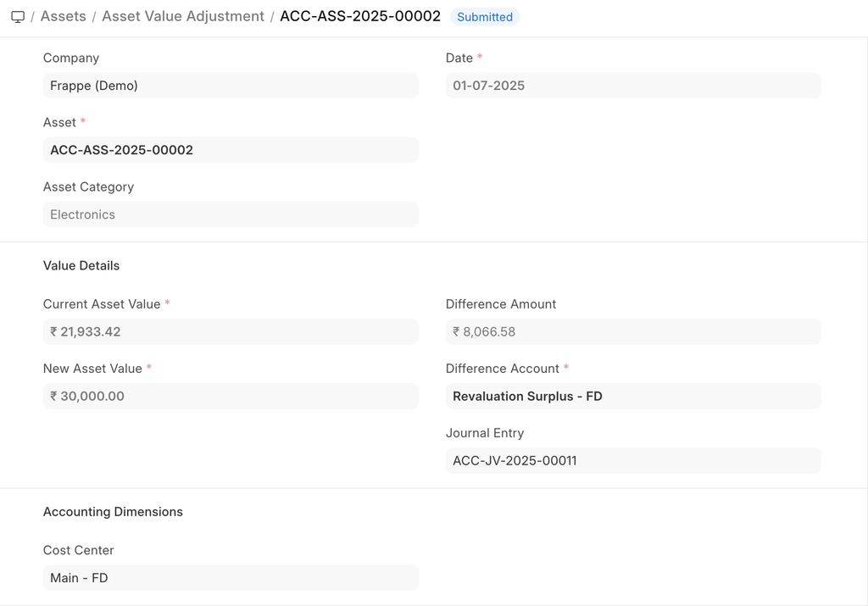
Task: Click the Submitted status badge
Action: 485,17
